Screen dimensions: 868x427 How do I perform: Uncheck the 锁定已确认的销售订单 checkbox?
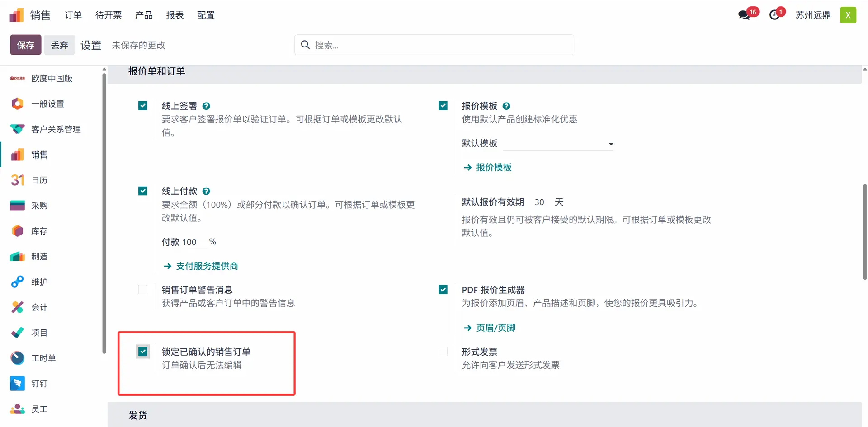(143, 352)
